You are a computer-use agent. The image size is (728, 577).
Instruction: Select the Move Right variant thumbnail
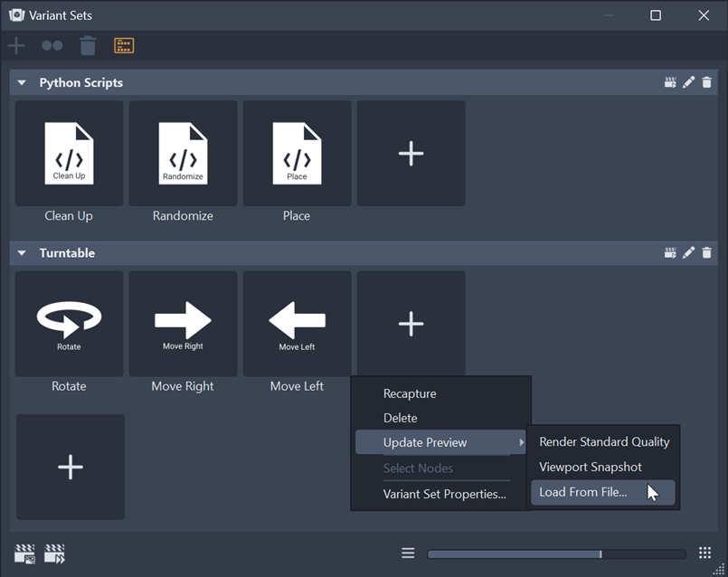[183, 324]
